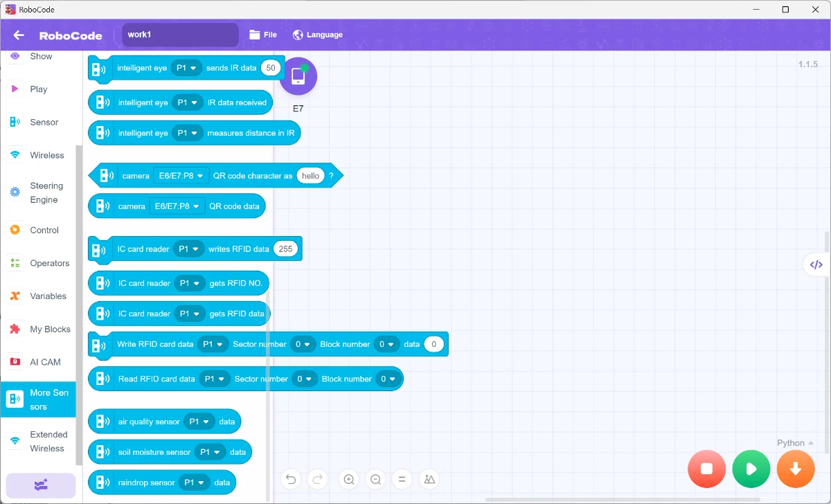The width and height of the screenshot is (831, 504).
Task: Click the Control category icon
Action: [x=15, y=230]
